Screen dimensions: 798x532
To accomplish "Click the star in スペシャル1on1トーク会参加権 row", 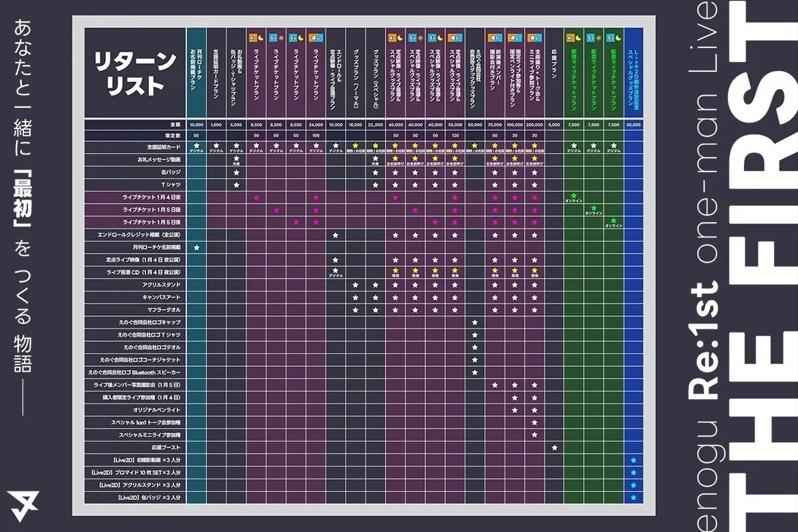I will (534, 422).
